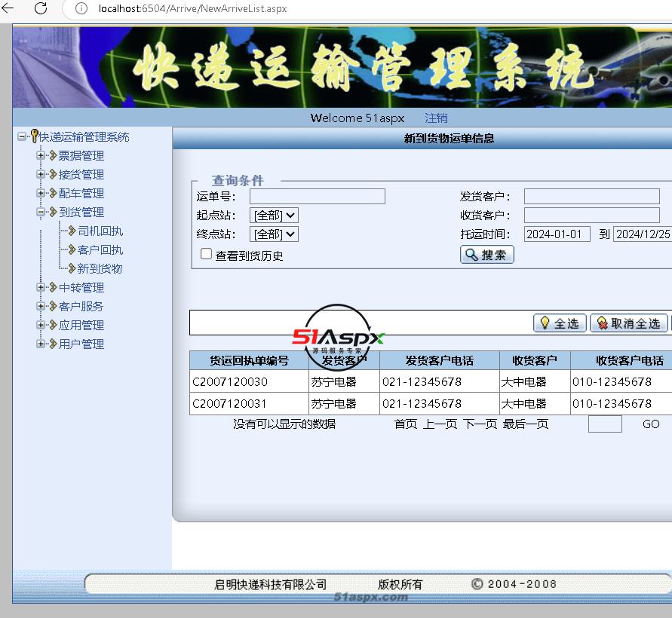Click the arrow icon beside 到货管理
This screenshot has height=618, width=672.
click(x=53, y=212)
